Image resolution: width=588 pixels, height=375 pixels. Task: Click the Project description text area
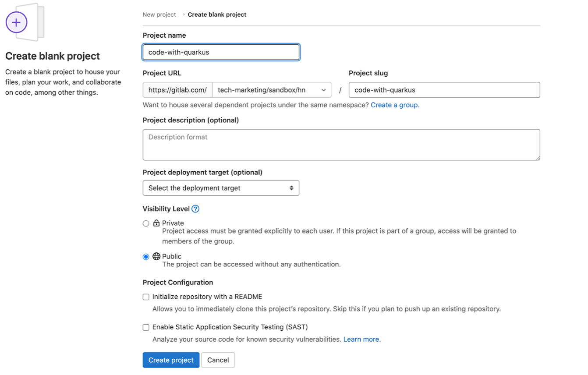(x=341, y=145)
